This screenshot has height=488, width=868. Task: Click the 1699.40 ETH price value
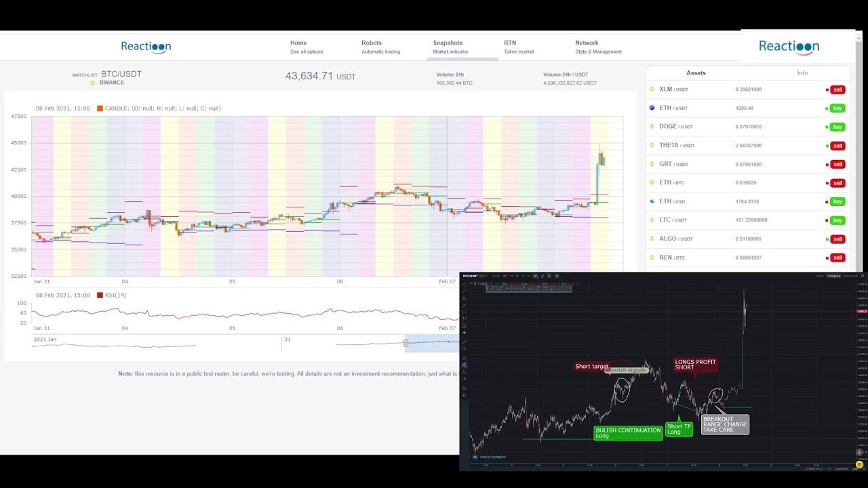point(744,108)
